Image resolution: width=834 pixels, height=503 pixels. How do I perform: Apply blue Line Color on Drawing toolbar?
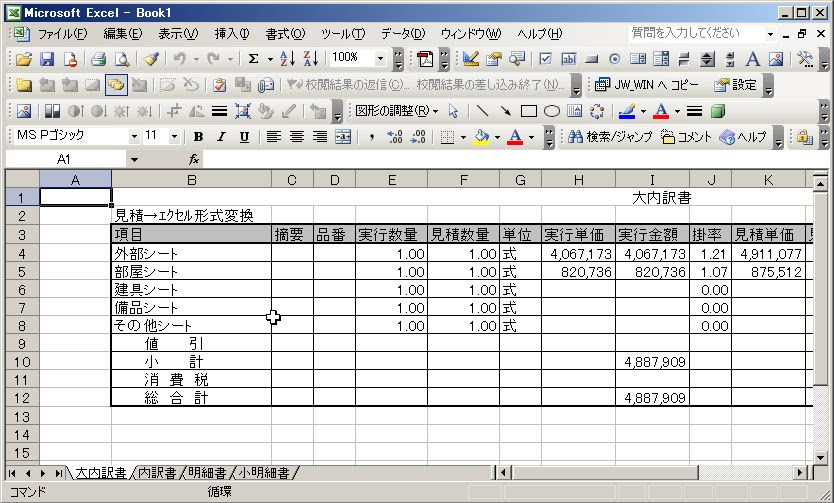click(x=628, y=111)
